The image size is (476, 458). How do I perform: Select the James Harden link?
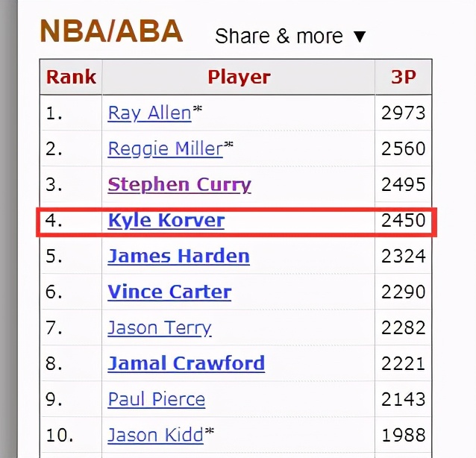click(x=179, y=256)
